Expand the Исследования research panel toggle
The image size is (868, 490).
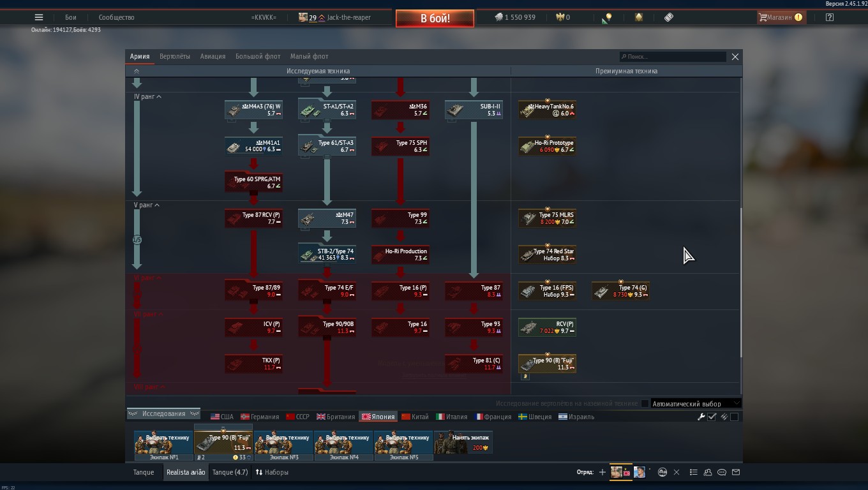click(163, 413)
